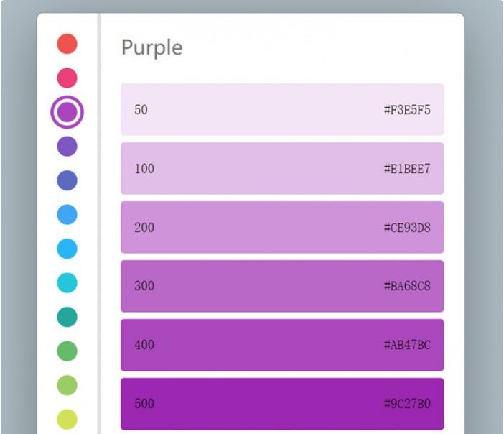Select the lime color circle
The width and height of the screenshot is (504, 434).
click(67, 418)
